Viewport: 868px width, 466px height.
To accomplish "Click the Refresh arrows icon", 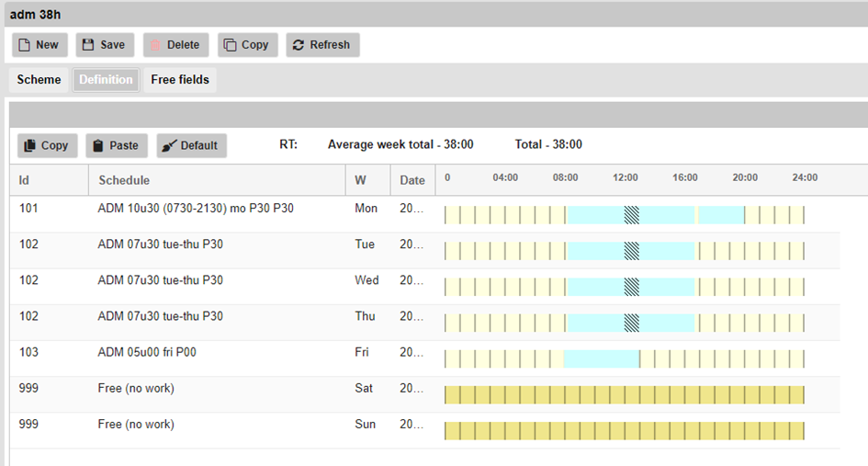I will tap(299, 45).
